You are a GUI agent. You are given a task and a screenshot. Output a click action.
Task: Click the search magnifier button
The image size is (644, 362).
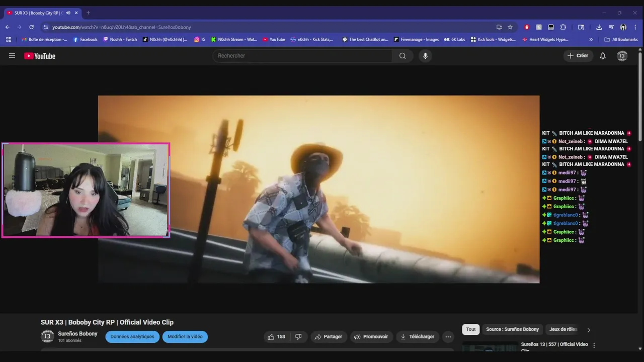tap(403, 56)
